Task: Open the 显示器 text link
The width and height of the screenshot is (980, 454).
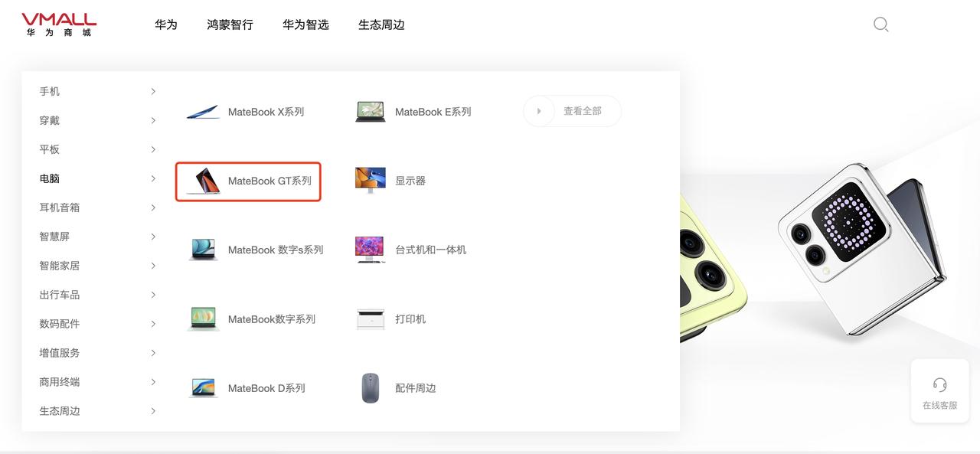Action: (410, 181)
